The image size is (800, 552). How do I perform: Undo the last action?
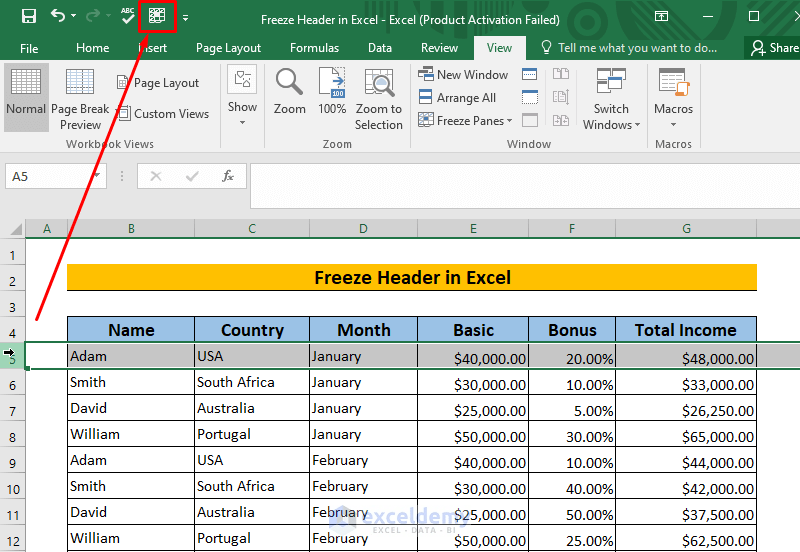pyautogui.click(x=58, y=16)
